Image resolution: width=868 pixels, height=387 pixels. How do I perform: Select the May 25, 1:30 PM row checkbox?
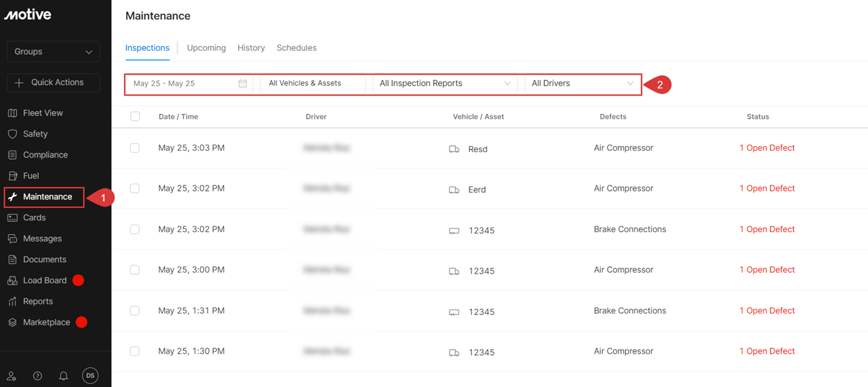[135, 351]
